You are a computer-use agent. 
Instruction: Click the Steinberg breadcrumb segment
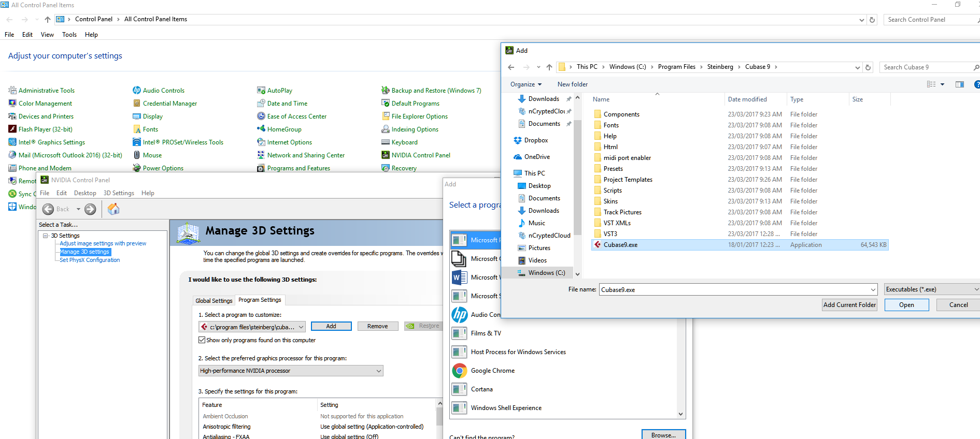720,67
